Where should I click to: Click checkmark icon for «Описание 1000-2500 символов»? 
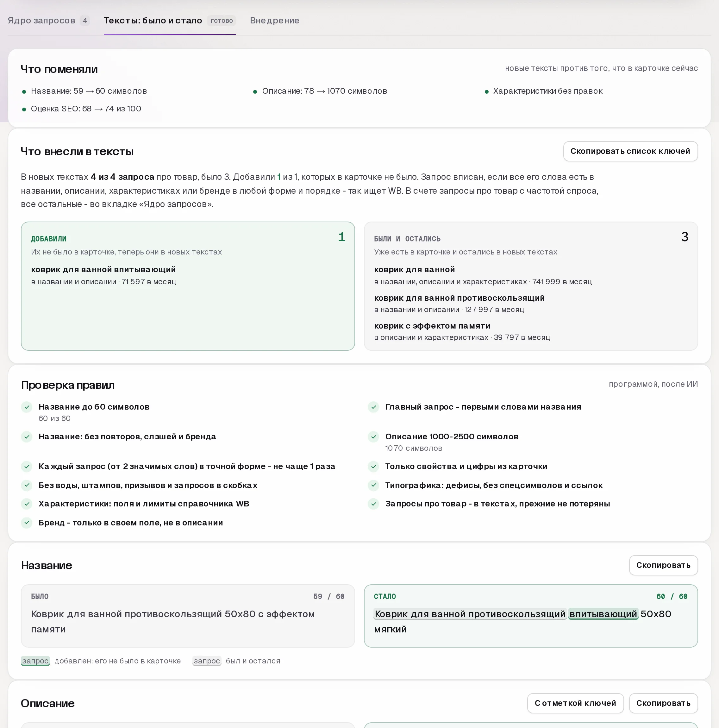click(x=373, y=437)
